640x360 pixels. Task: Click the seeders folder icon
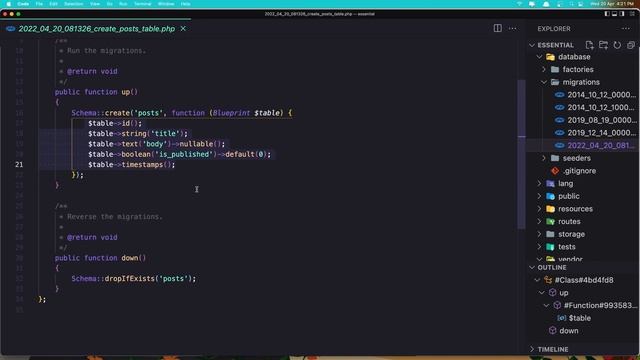[555, 158]
